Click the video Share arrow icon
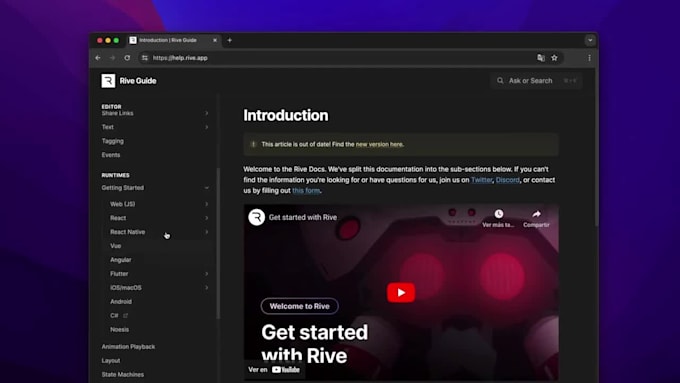Viewport: 680px width, 383px height. click(x=536, y=213)
